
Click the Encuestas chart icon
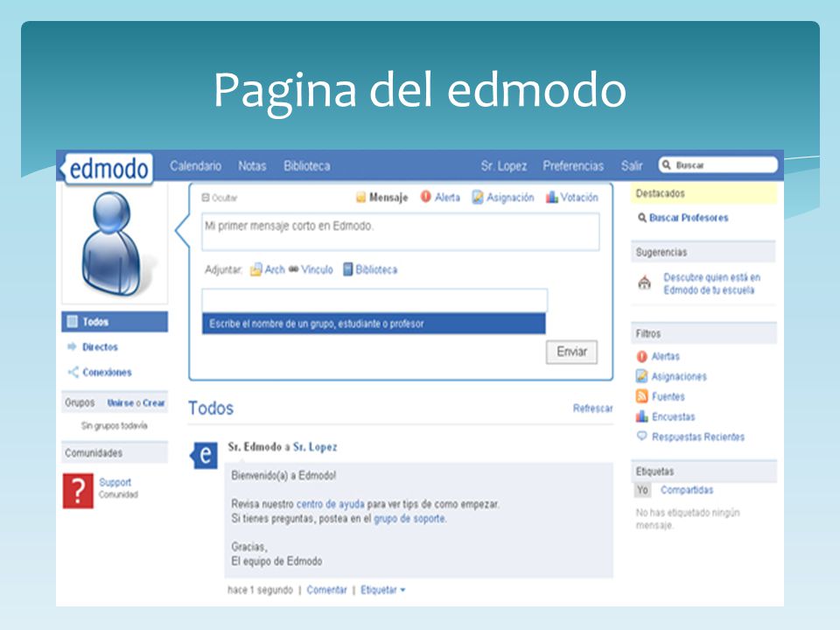[x=641, y=416]
